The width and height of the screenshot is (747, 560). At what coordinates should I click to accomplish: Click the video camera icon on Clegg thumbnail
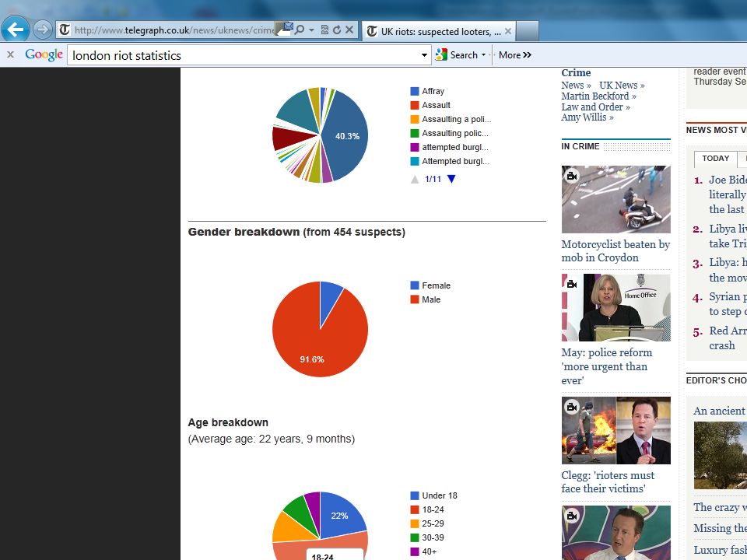click(571, 407)
